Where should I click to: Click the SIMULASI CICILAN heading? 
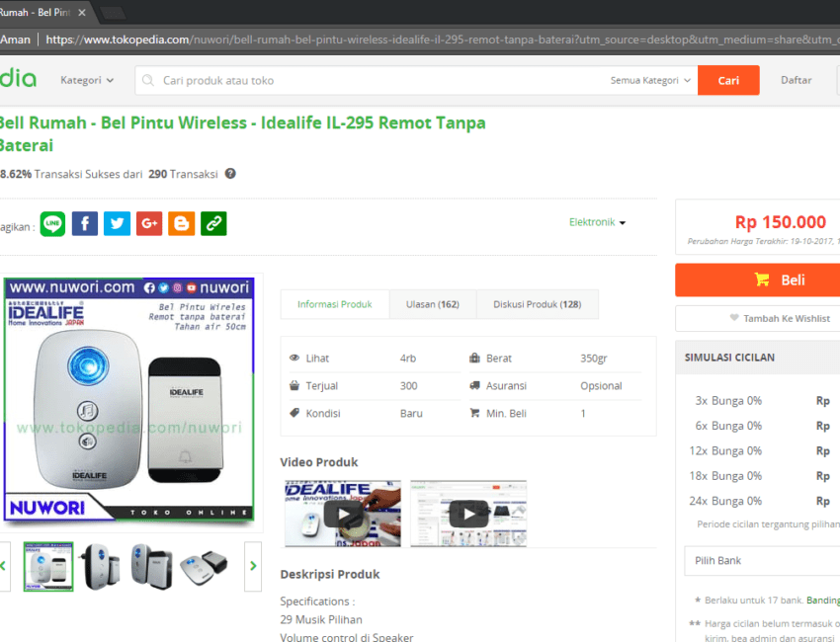pos(729,358)
